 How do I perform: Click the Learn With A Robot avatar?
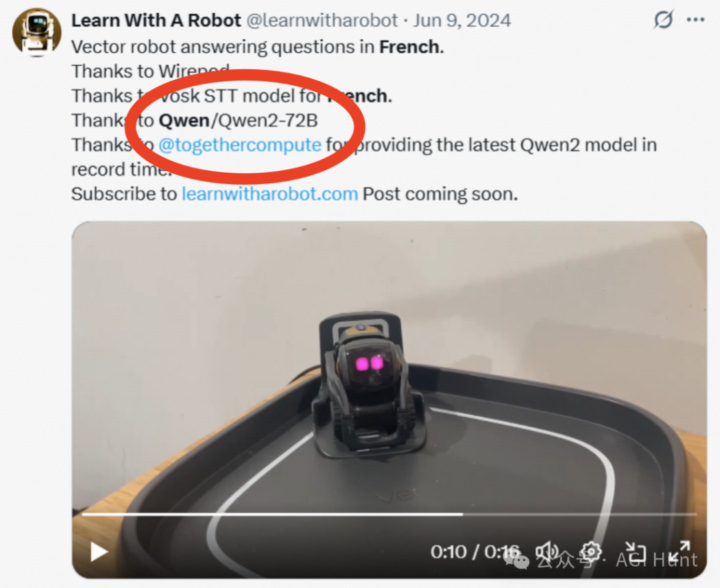[x=37, y=32]
